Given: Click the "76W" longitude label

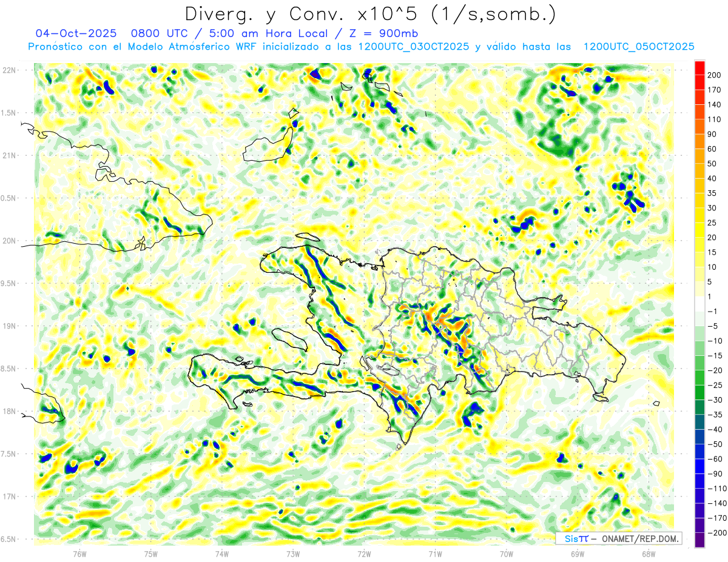Looking at the screenshot, I should click(x=80, y=554).
